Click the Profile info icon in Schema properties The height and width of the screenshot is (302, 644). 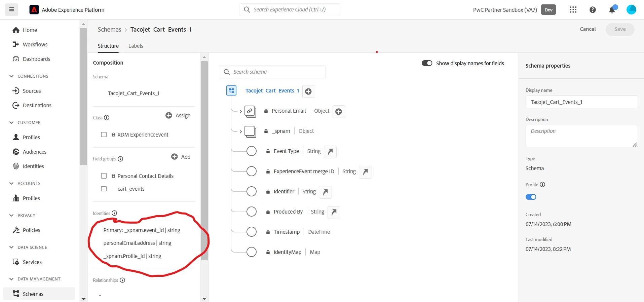[x=542, y=184]
